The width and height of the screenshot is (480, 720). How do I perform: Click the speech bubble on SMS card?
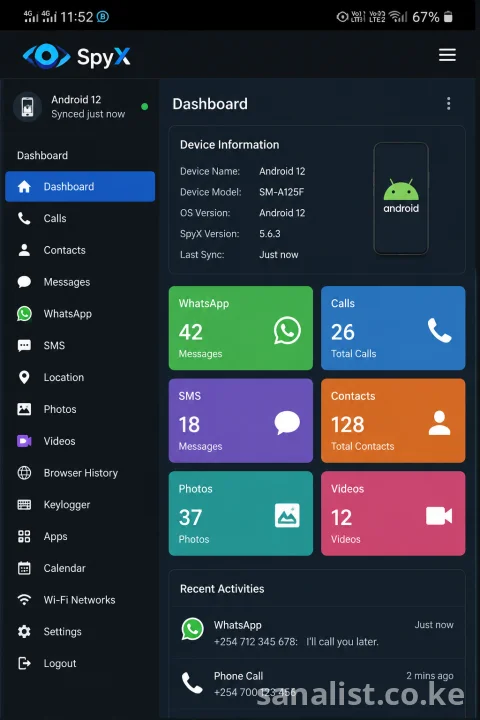[x=287, y=423]
